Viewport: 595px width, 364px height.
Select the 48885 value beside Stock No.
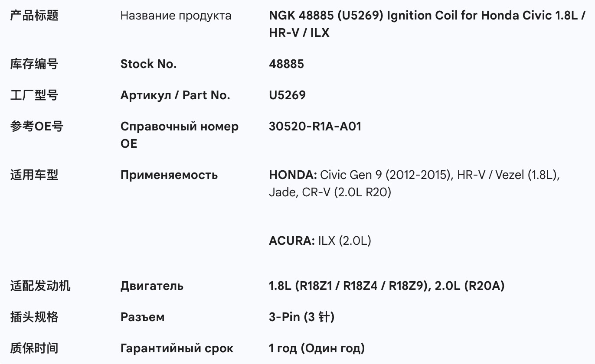(x=286, y=64)
